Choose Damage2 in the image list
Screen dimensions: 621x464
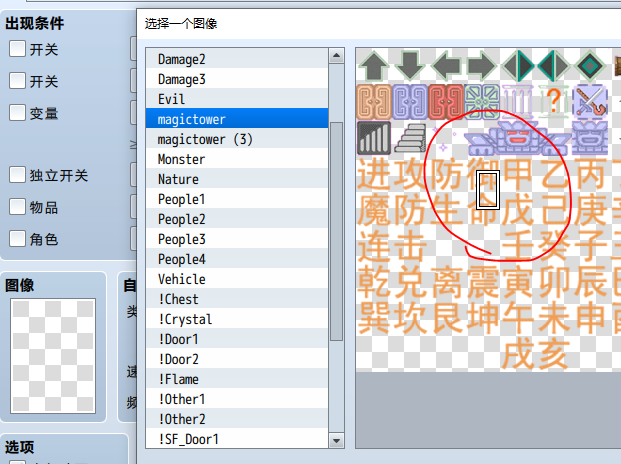click(x=237, y=59)
